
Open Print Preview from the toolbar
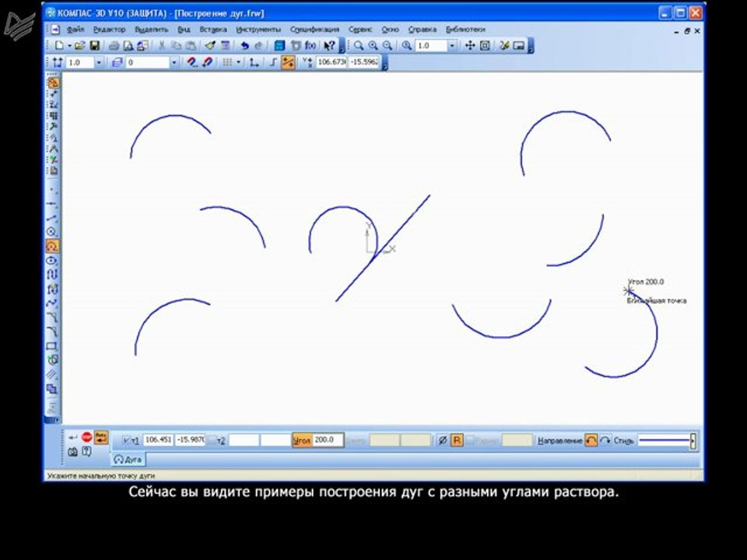click(x=128, y=46)
